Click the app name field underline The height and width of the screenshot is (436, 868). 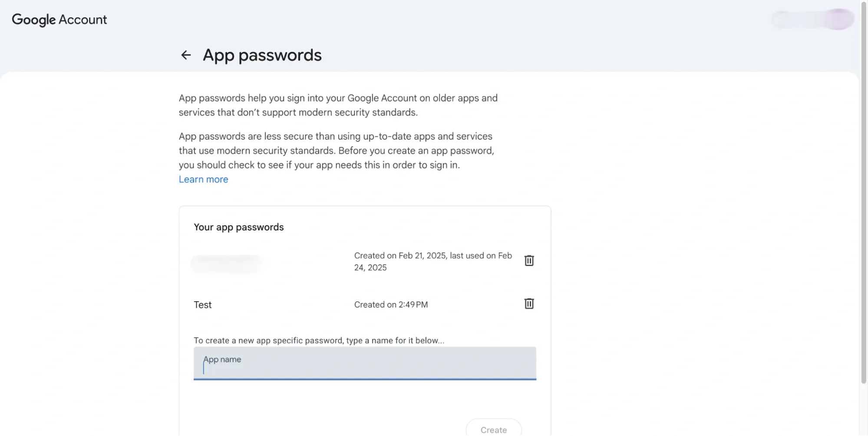(x=365, y=379)
